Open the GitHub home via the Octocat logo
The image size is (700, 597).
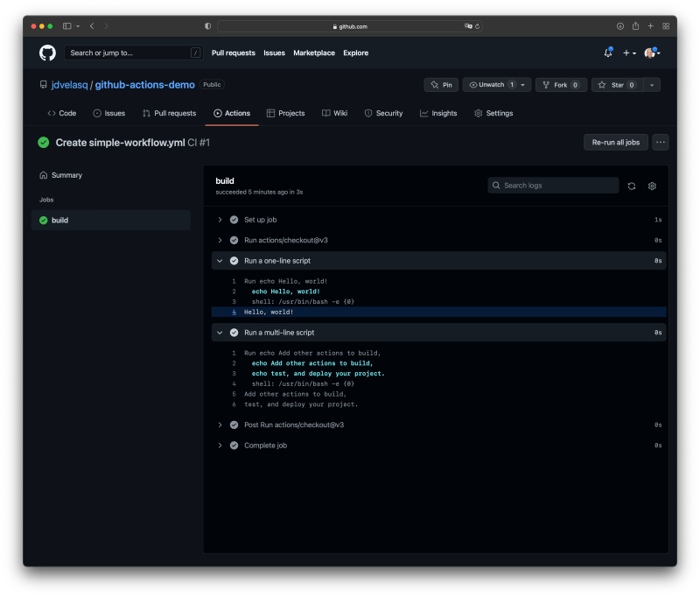(46, 53)
